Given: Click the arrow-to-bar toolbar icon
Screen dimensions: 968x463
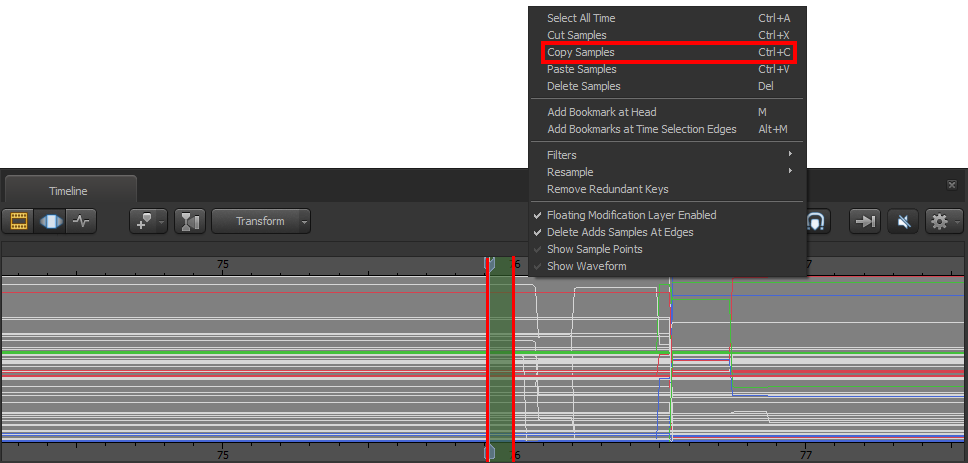Looking at the screenshot, I should pos(866,222).
